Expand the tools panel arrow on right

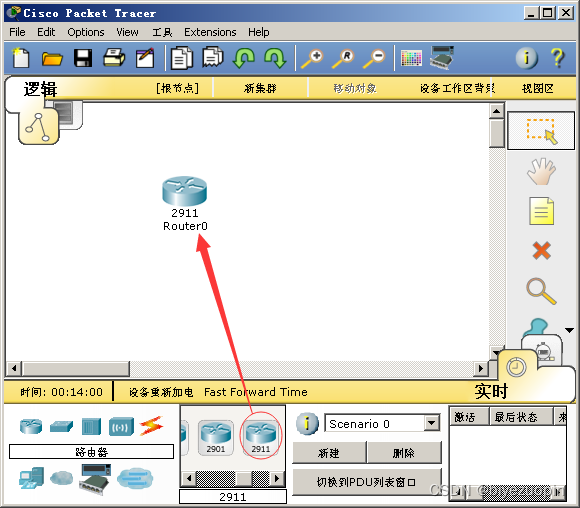[569, 330]
